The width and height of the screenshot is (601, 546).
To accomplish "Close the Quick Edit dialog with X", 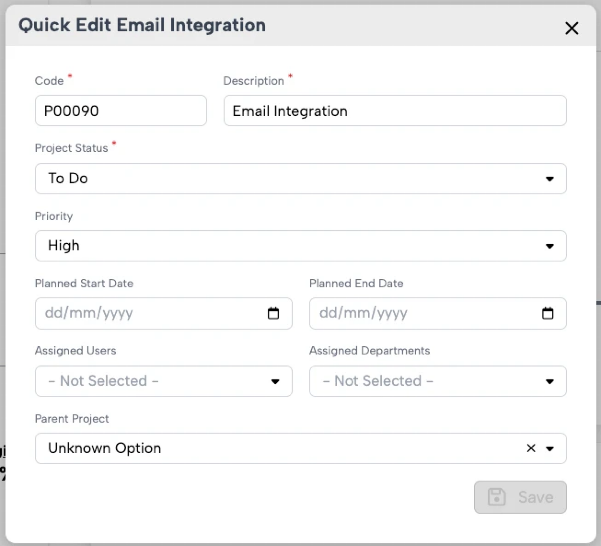I will pos(571,28).
